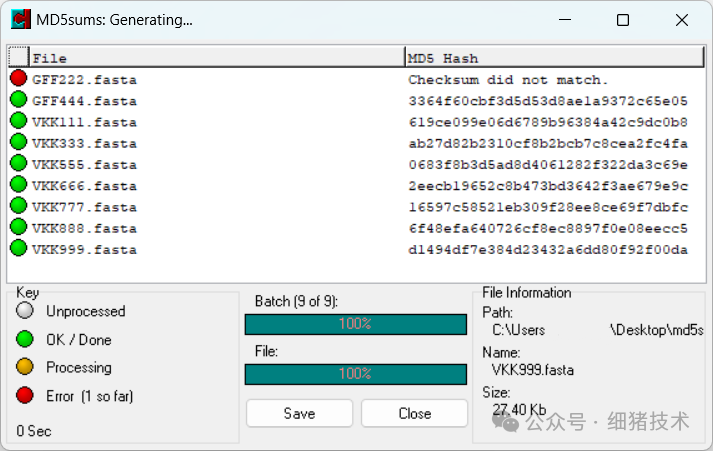The image size is (713, 451).
Task: Sort list by the MD5 Hash column header
Action: click(555, 57)
